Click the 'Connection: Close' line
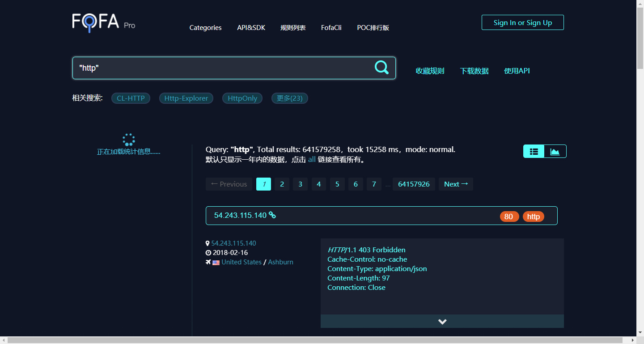Screen dimensions: 644x344 (x=356, y=287)
